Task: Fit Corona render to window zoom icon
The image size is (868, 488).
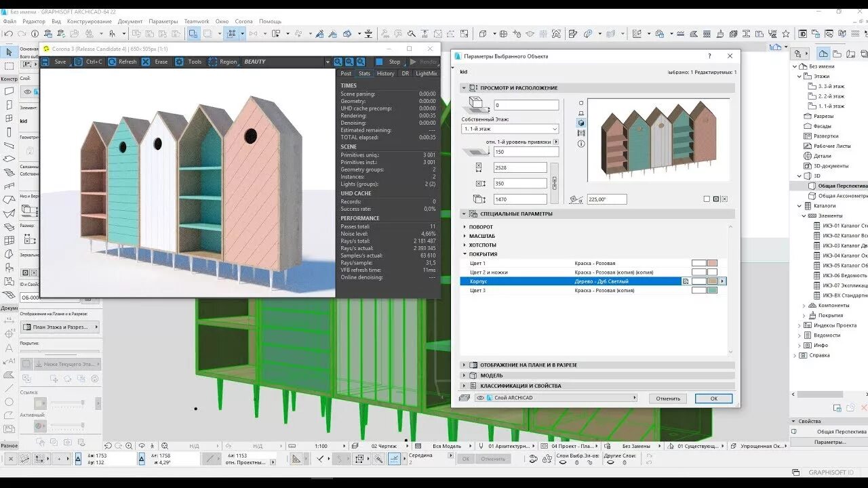Action: [x=361, y=62]
